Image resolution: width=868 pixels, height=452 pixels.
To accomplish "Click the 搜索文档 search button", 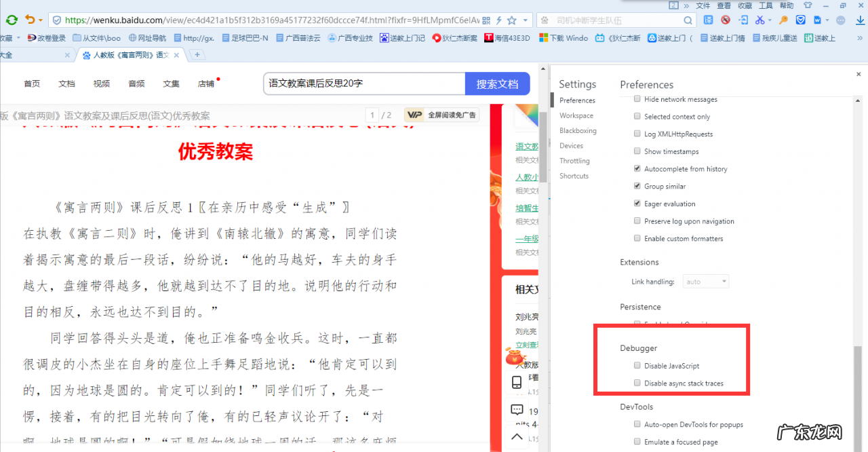I will coord(498,83).
